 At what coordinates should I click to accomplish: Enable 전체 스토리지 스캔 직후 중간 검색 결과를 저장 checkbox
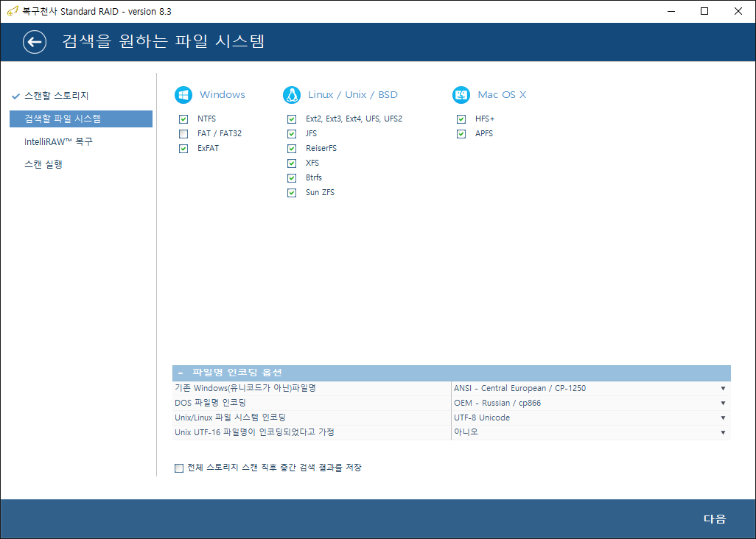[x=179, y=468]
